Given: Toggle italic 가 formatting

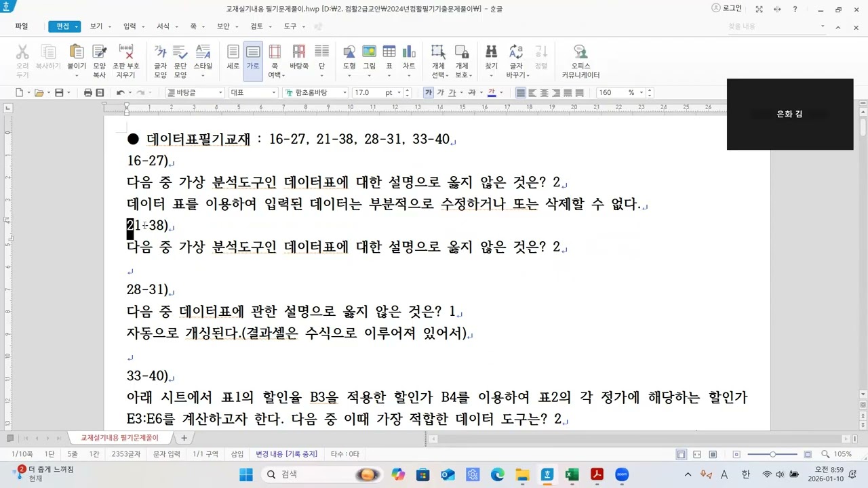Looking at the screenshot, I should (x=441, y=93).
